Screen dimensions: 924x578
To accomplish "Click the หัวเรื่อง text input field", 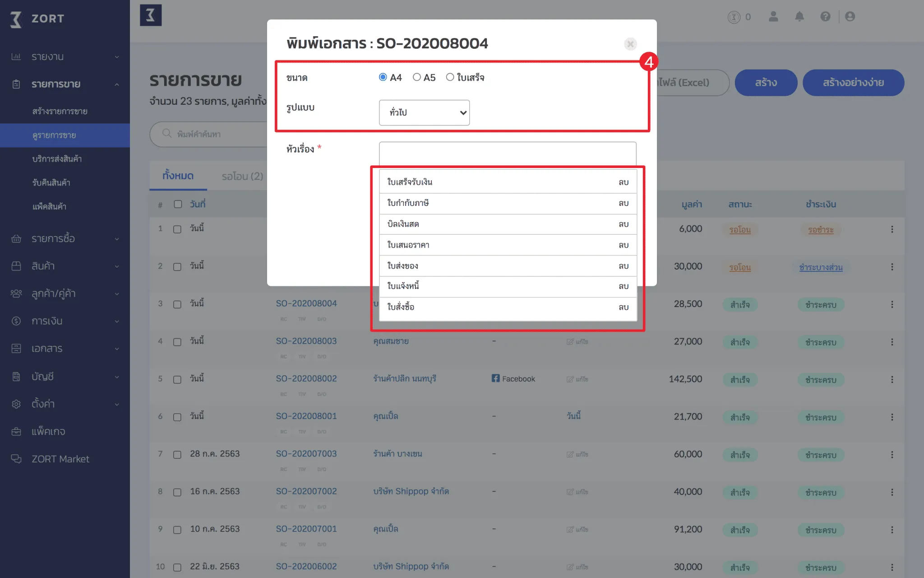I will (507, 154).
